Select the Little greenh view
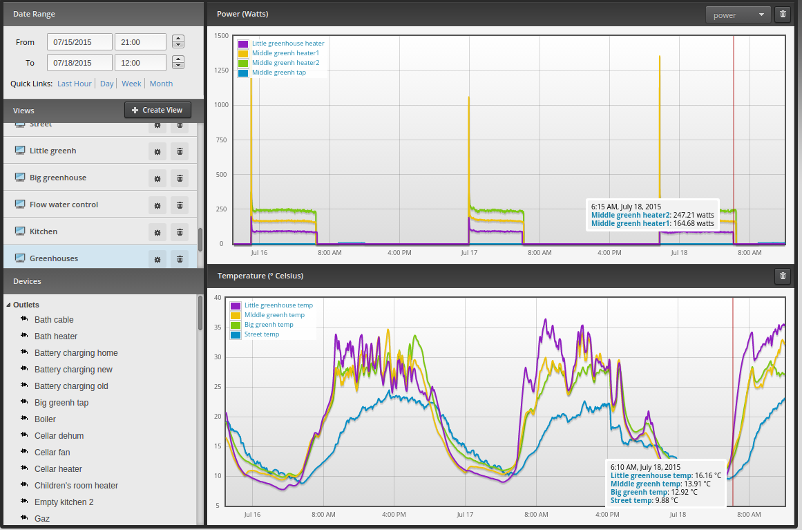Image resolution: width=802 pixels, height=532 pixels. 52,151
